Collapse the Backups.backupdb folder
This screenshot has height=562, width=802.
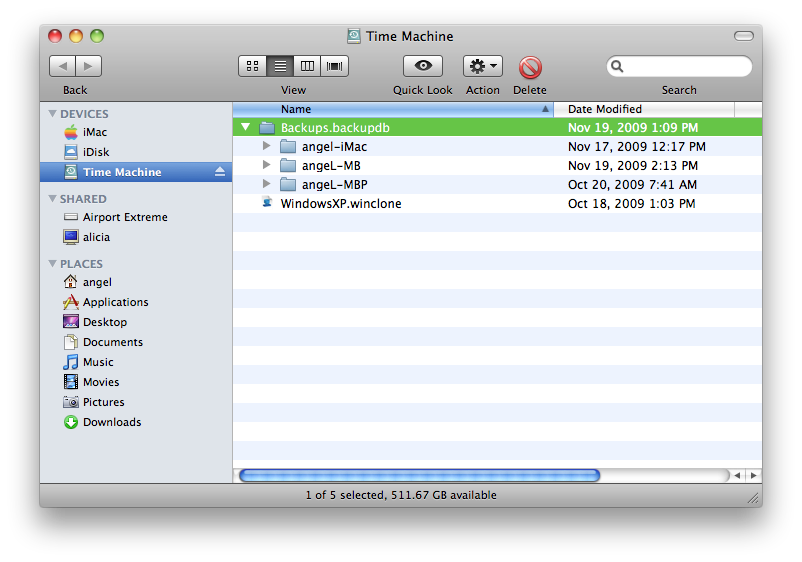click(x=246, y=127)
